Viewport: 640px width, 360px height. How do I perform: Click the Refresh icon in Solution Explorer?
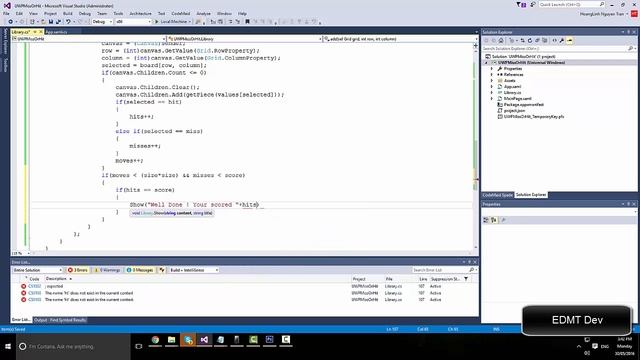click(530, 40)
